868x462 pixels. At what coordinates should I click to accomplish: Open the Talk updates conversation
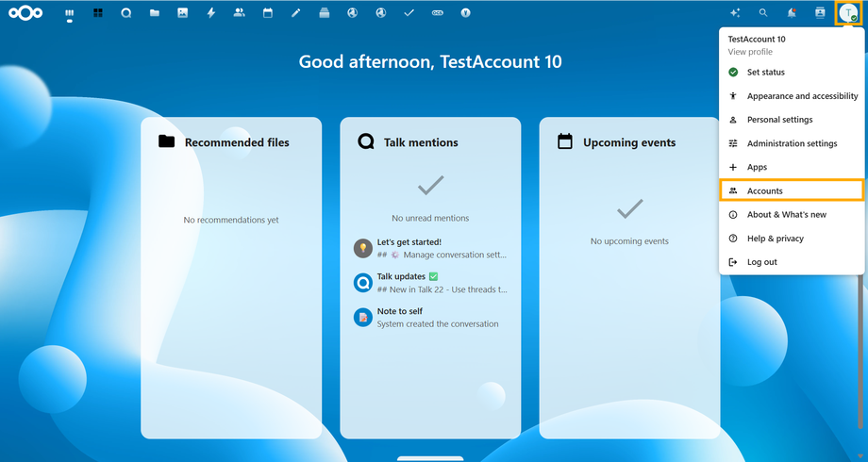[x=430, y=283]
